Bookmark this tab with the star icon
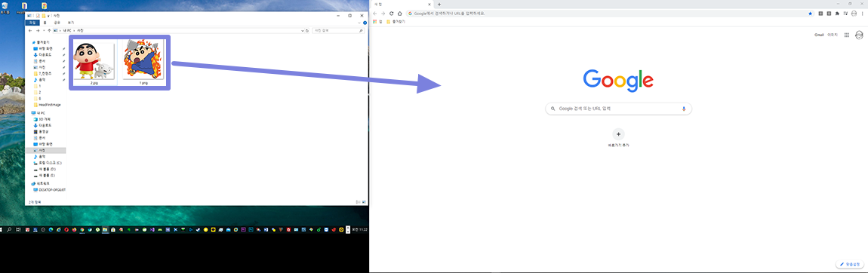The image size is (868, 273). tap(811, 14)
